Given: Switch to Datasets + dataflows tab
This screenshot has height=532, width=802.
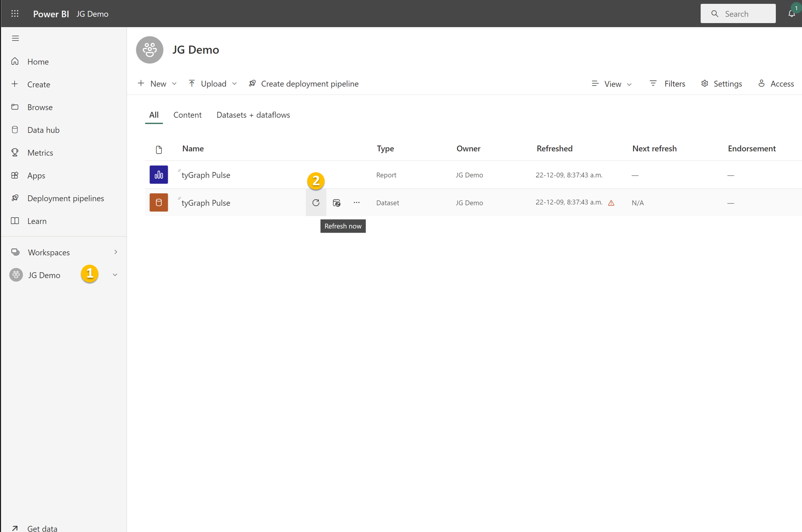Looking at the screenshot, I should point(253,115).
